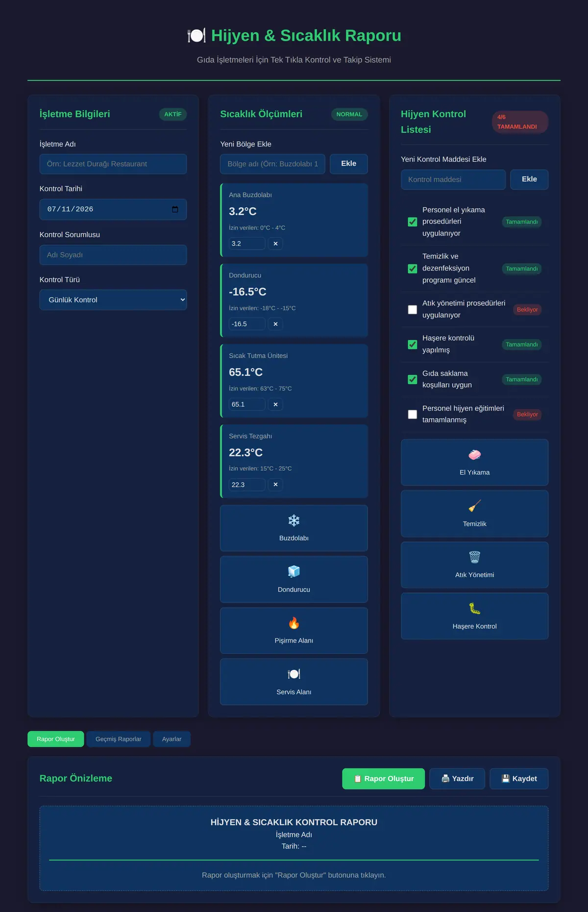This screenshot has width=588, height=912.
Task: Check Personel hijyen eğitimleri checkbox
Action: pyautogui.click(x=413, y=414)
